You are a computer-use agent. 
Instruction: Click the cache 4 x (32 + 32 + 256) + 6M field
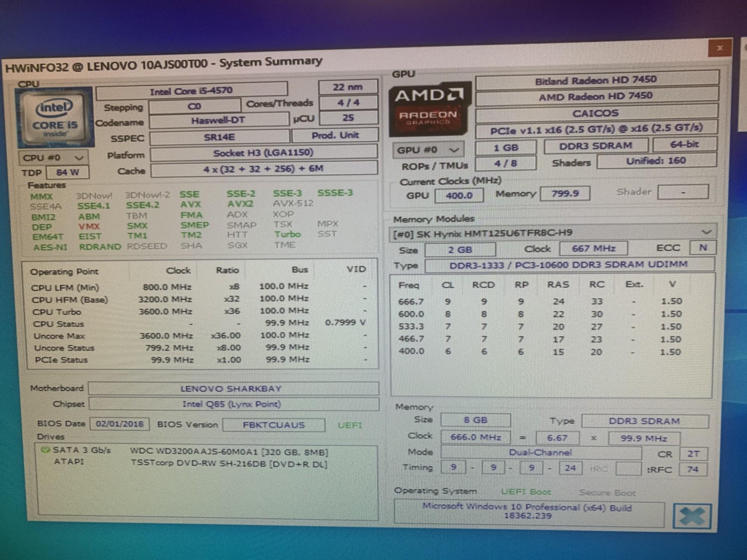pyautogui.click(x=264, y=169)
